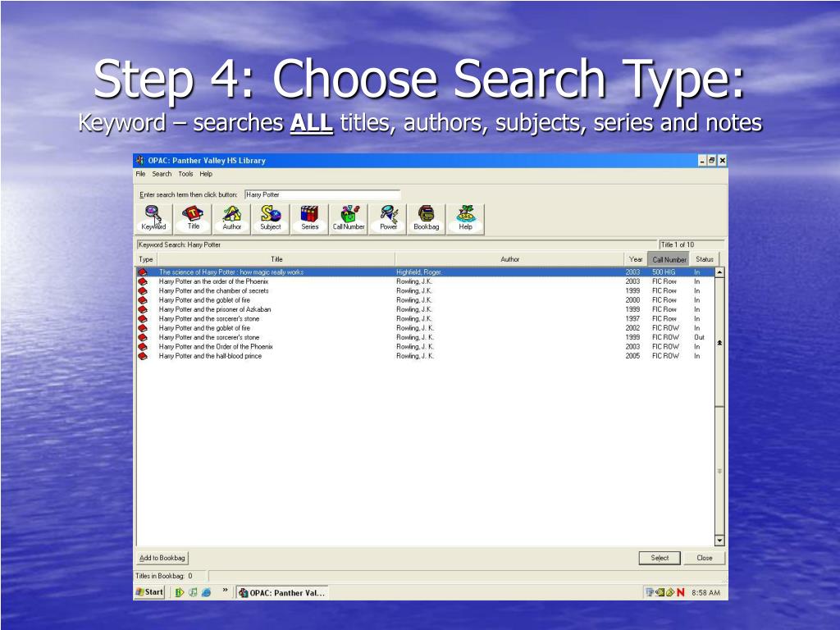
Task: Expand hidden quick launch icons chevron
Action: tap(225, 591)
